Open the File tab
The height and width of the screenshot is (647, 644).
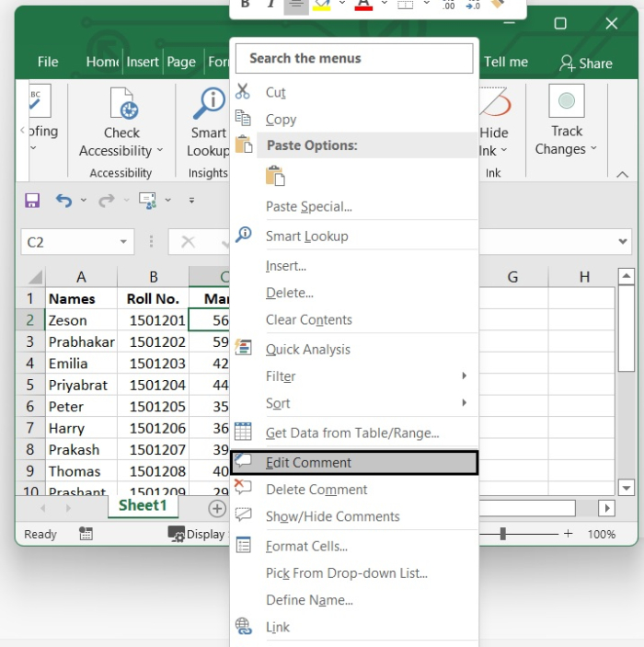coord(48,62)
